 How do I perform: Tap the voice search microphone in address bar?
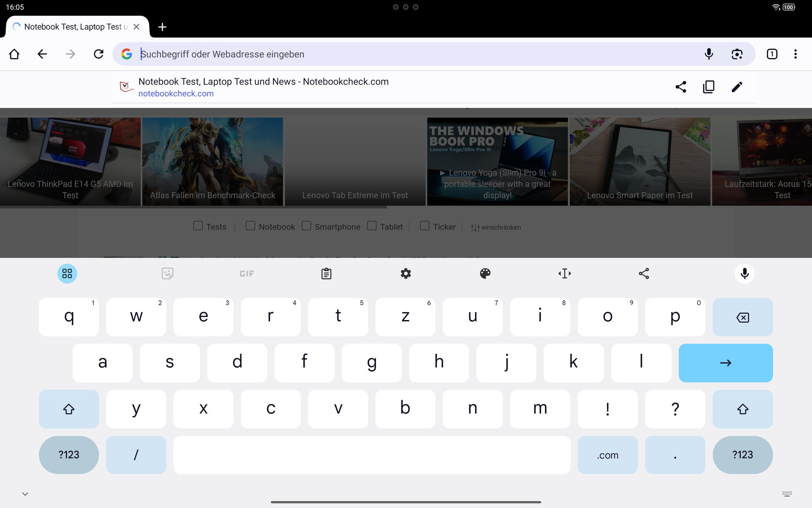pos(709,54)
